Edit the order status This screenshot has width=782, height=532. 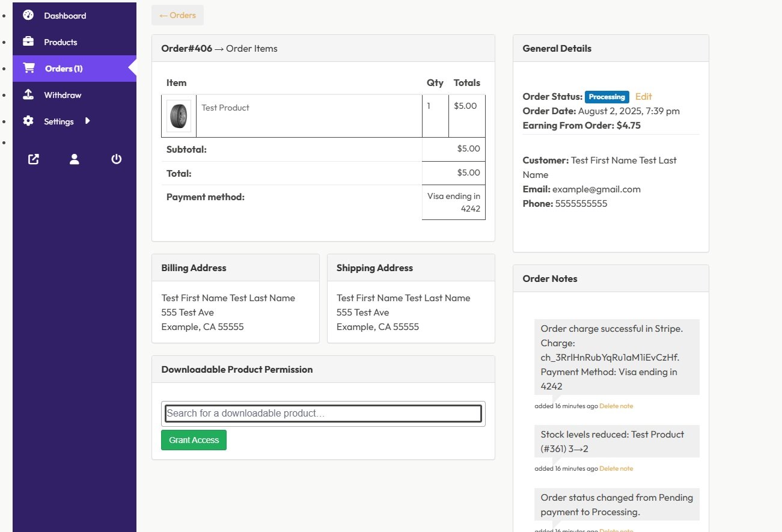pos(643,97)
